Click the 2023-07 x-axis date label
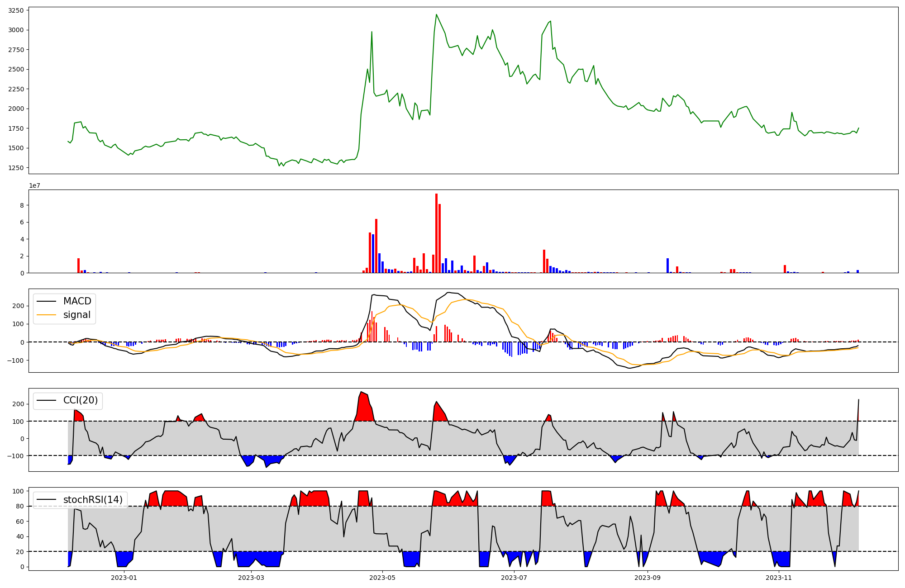Image resolution: width=905 pixels, height=588 pixels. coord(514,578)
